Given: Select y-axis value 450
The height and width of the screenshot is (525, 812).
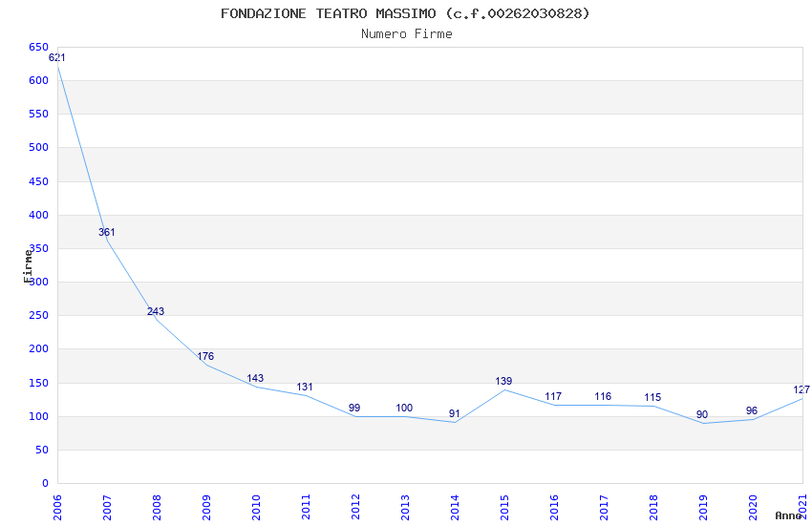Looking at the screenshot, I should 39,181.
